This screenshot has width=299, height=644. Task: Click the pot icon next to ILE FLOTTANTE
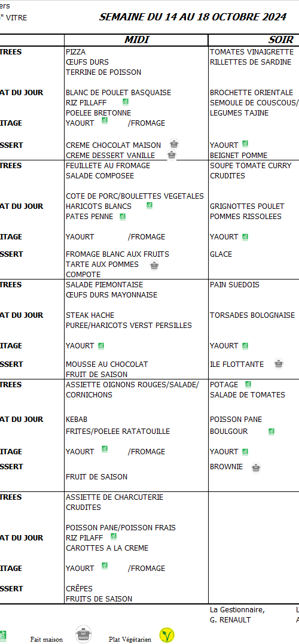pos(279,363)
